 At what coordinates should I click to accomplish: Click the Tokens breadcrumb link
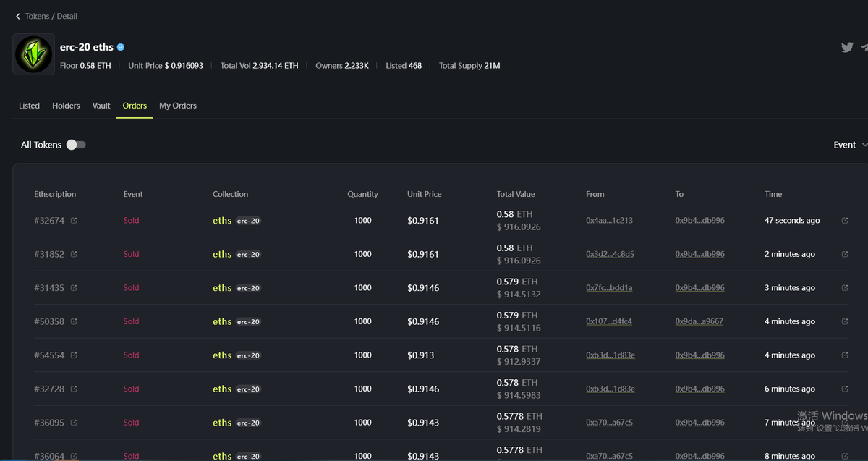coord(37,16)
